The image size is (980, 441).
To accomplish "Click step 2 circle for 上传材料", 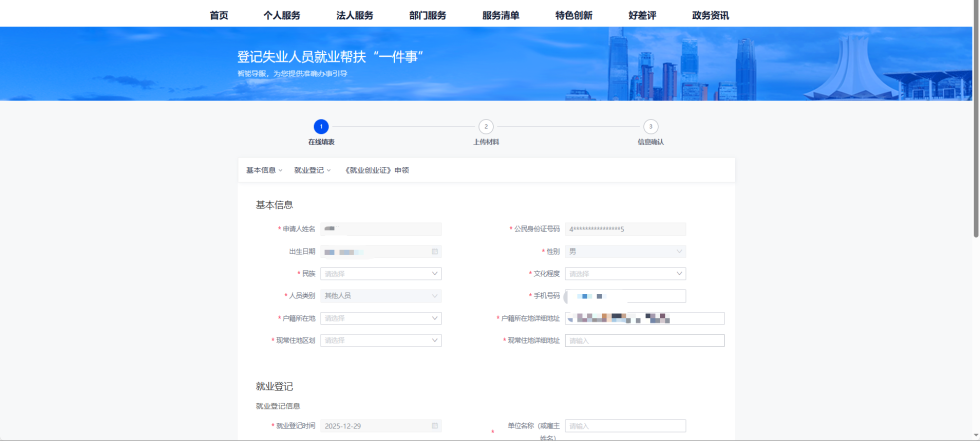I will click(x=486, y=126).
